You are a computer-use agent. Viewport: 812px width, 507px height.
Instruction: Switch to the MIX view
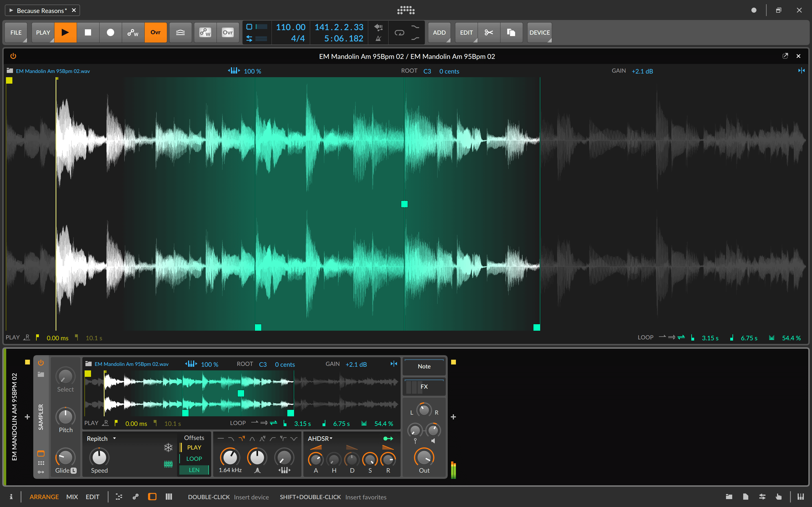click(x=72, y=497)
